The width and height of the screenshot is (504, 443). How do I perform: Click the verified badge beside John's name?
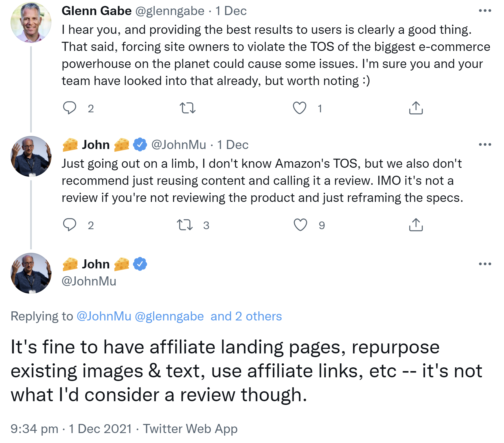[140, 264]
